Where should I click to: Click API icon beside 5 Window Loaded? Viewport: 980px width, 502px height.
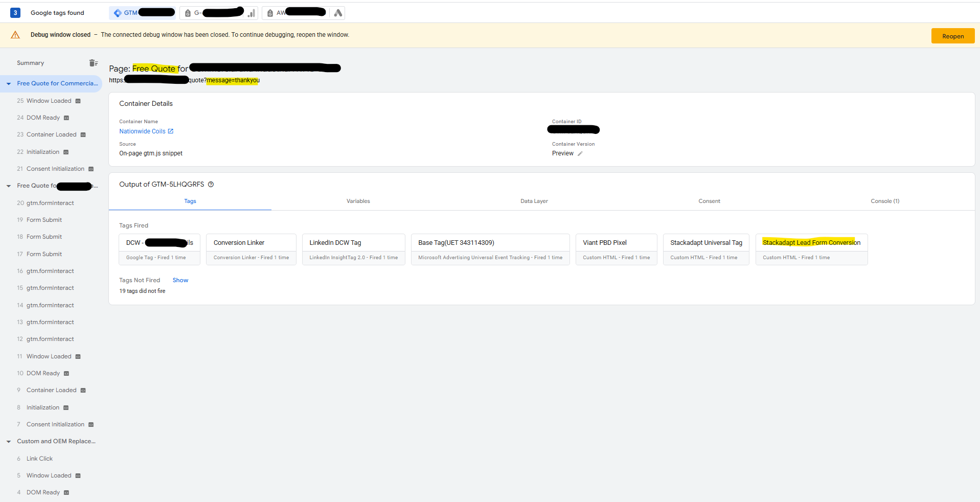pos(78,475)
